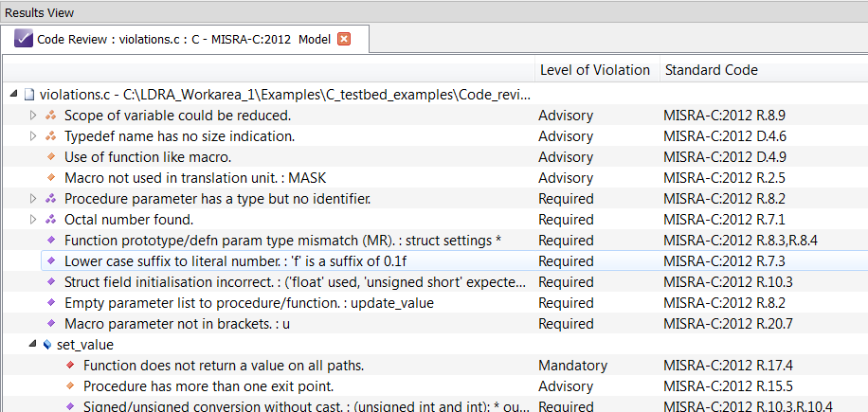The height and width of the screenshot is (412, 868).
Task: Select 'Typedef name has no size indication.' row
Action: click(179, 136)
